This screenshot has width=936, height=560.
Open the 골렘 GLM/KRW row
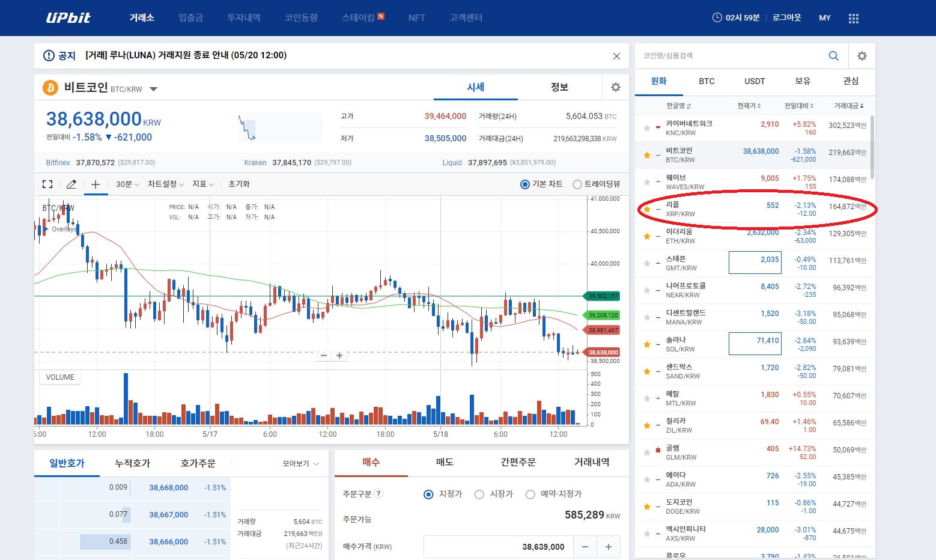[755, 452]
